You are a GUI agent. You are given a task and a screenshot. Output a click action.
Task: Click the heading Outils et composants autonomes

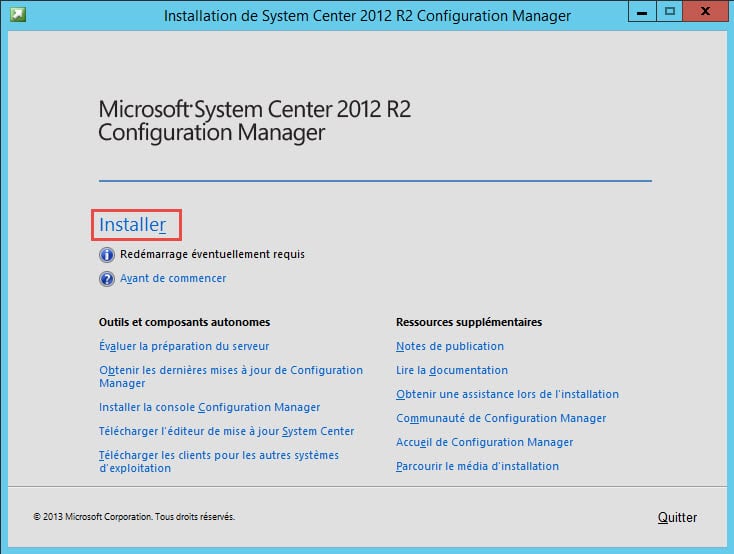click(x=184, y=322)
